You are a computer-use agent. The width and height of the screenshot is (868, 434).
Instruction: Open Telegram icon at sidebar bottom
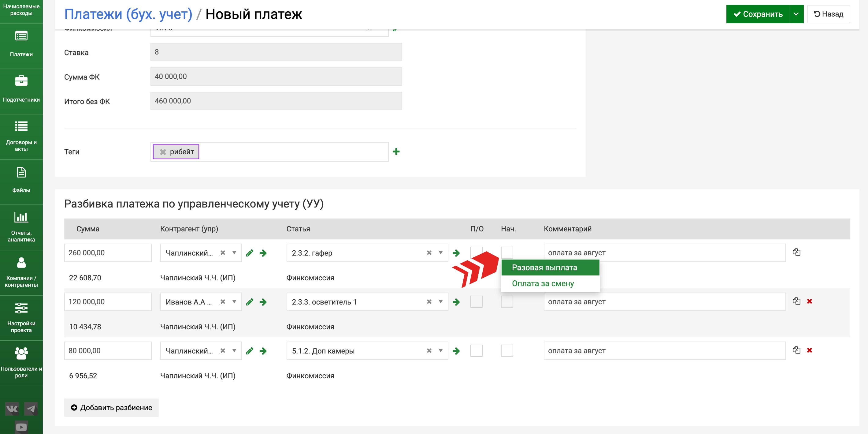click(31, 409)
